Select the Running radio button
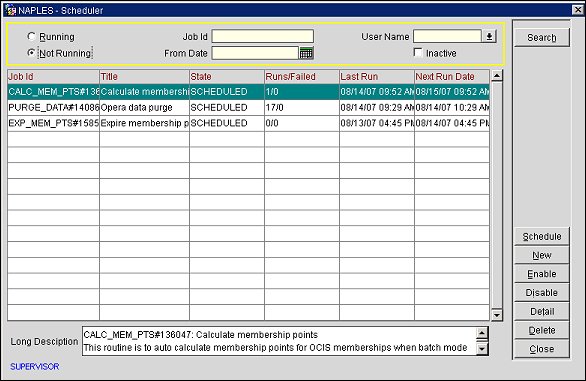The height and width of the screenshot is (381, 586). point(31,36)
